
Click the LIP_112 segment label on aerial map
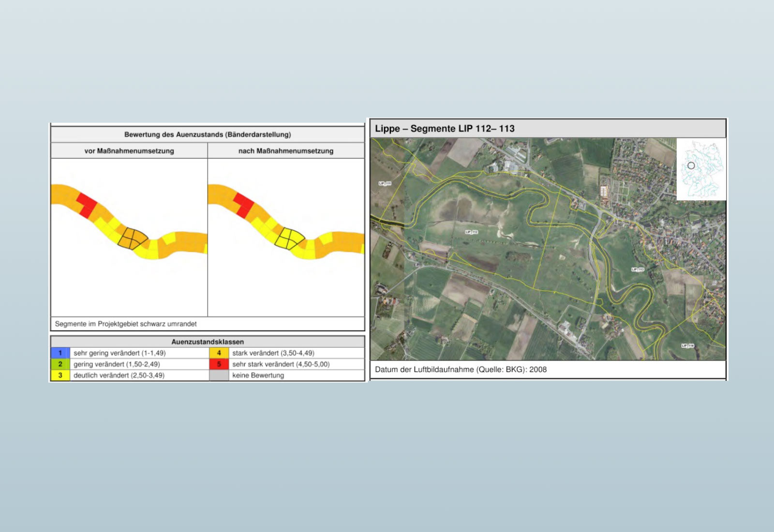coord(471,232)
